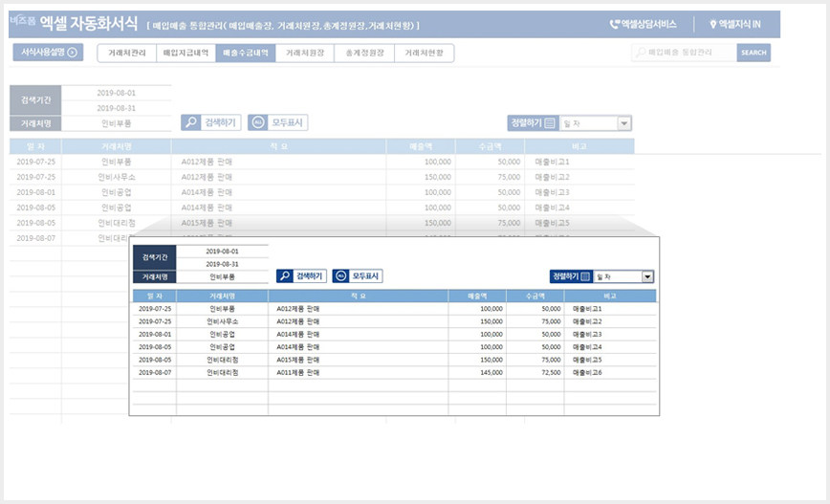Click the lightbulb icon beside 엑셀지식 IN
This screenshot has width=830, height=504.
tap(713, 24)
